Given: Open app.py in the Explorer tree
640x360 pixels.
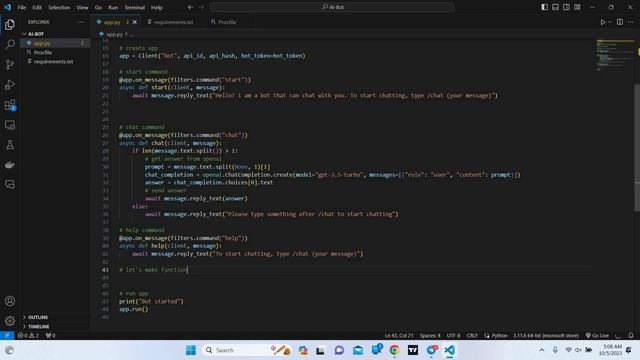Looking at the screenshot, I should (x=55, y=43).
